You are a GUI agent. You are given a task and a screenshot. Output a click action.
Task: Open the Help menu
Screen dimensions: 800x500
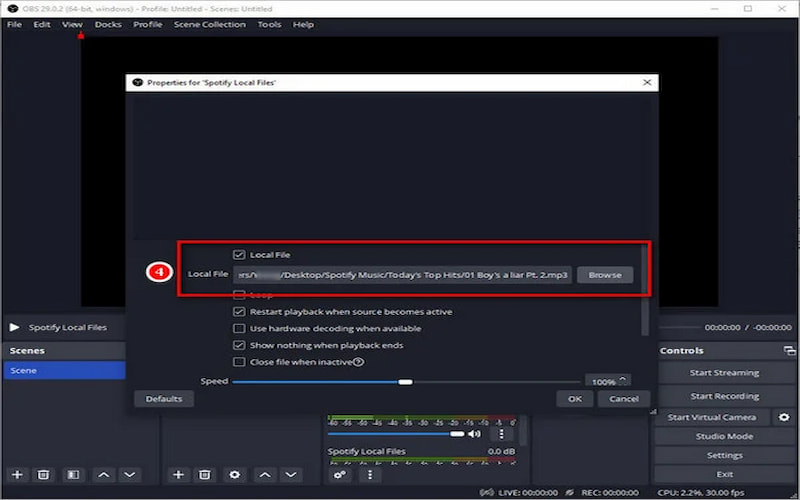tap(303, 24)
